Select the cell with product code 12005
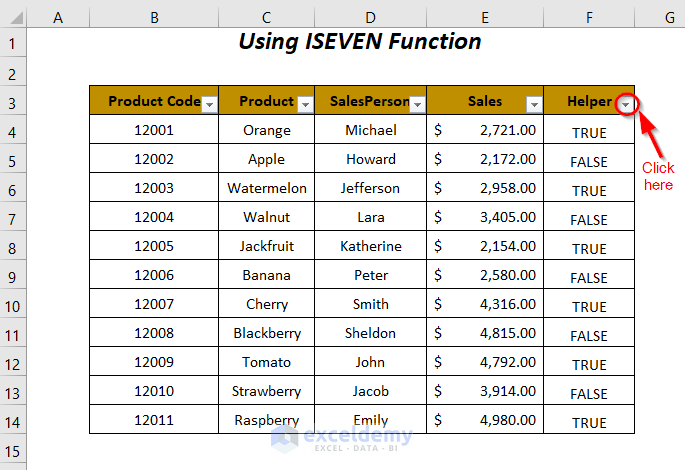Screen dimensions: 685x470 pyautogui.click(x=153, y=246)
